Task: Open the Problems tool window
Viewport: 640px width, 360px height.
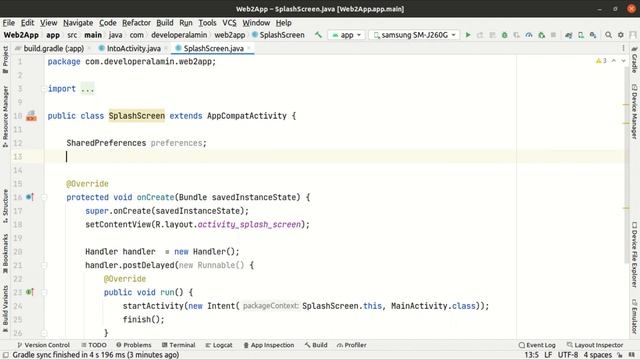Action: (133, 345)
